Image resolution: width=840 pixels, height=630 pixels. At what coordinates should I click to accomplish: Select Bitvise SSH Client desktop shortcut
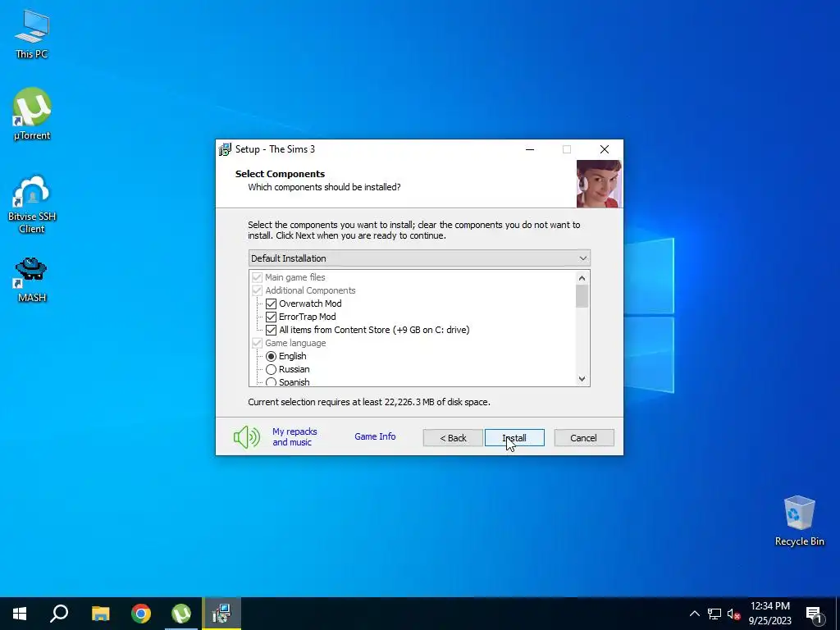coord(32,205)
